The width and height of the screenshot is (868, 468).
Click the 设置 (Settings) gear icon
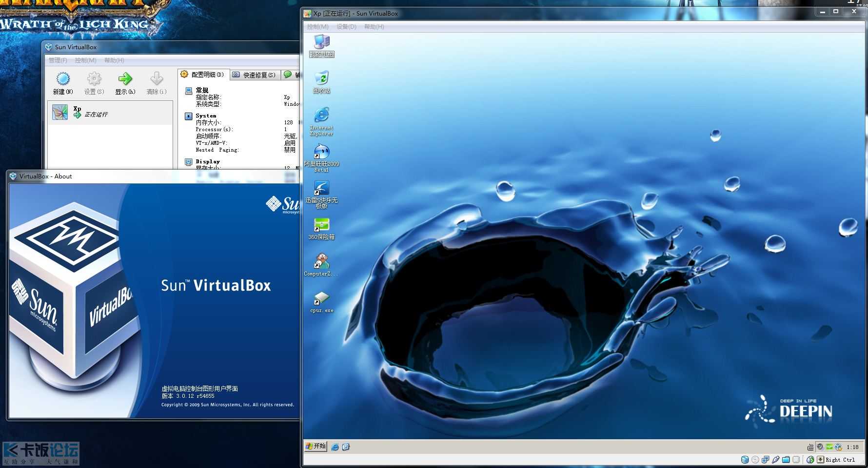(94, 79)
